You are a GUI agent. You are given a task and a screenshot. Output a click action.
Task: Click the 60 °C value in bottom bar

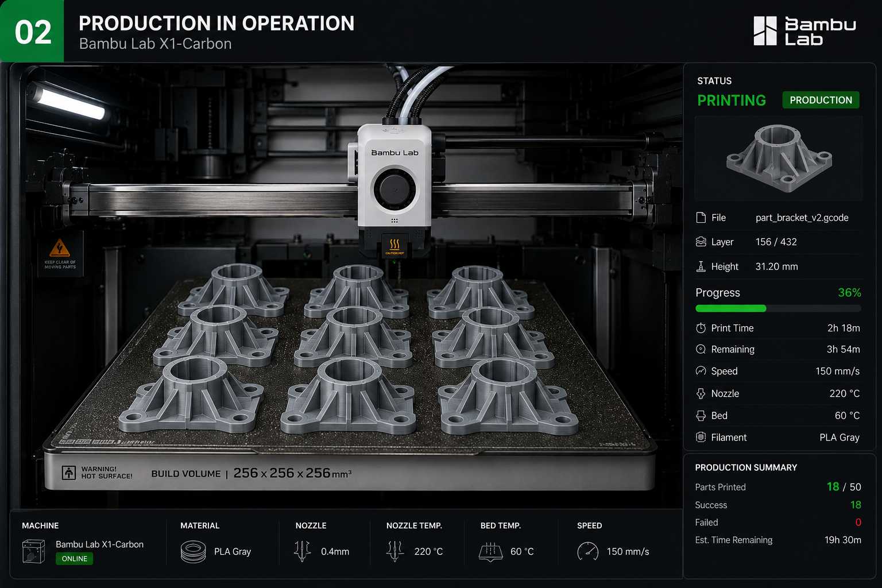coord(522,552)
